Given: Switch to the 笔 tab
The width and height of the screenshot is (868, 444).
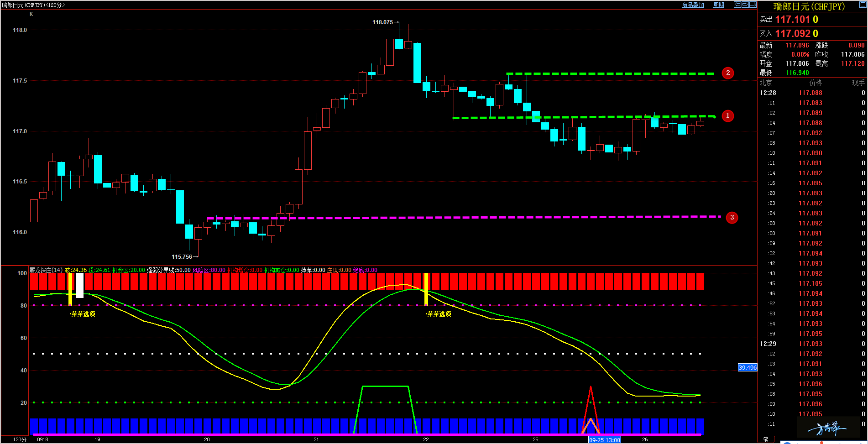Looking at the screenshot, I should tap(766, 439).
